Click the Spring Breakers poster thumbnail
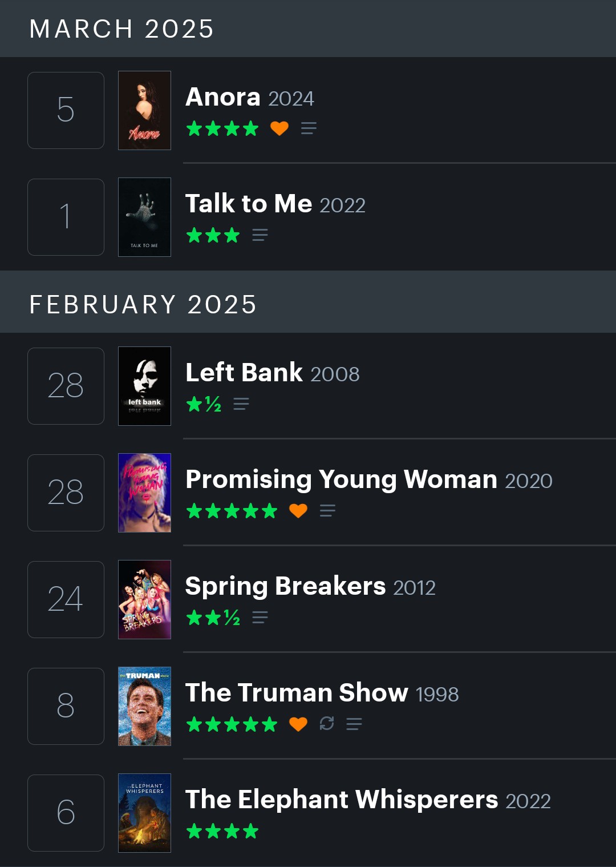 tap(144, 599)
